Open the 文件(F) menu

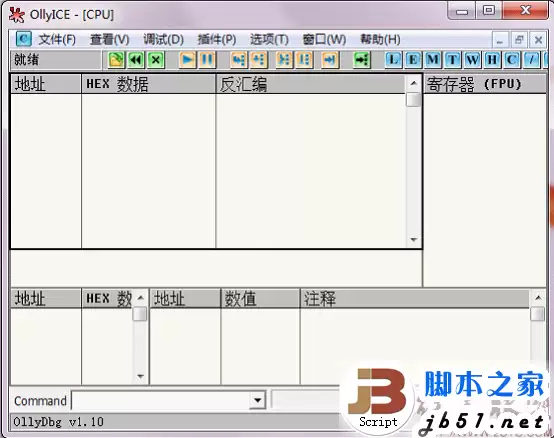point(57,40)
